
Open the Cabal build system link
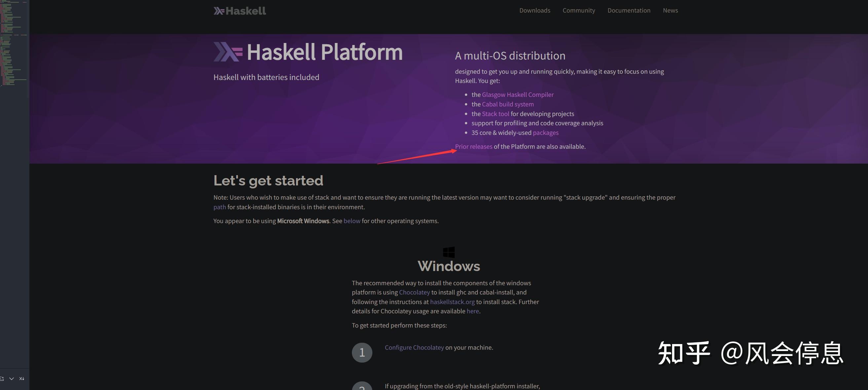click(507, 104)
